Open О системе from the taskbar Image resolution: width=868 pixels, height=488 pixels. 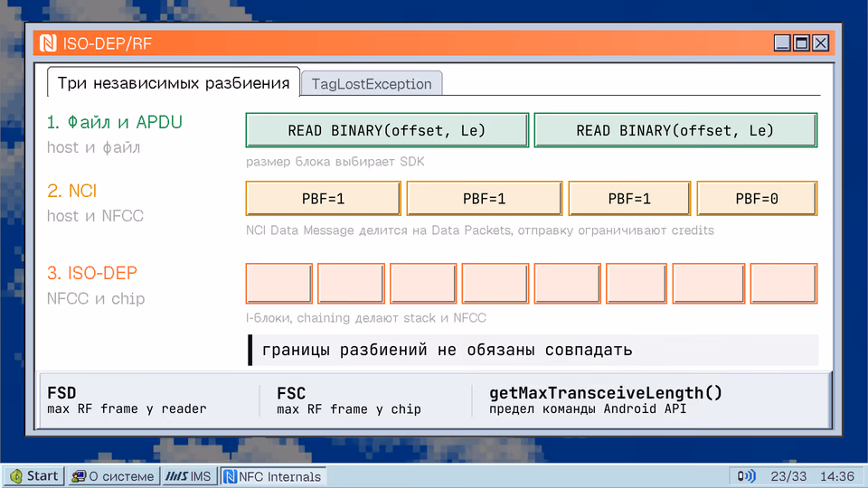coord(113,476)
